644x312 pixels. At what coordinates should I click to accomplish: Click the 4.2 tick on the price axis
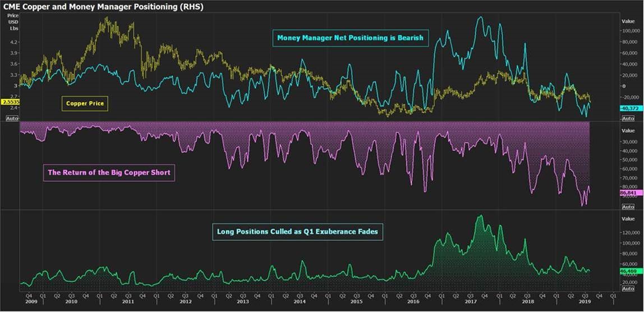tap(14, 42)
